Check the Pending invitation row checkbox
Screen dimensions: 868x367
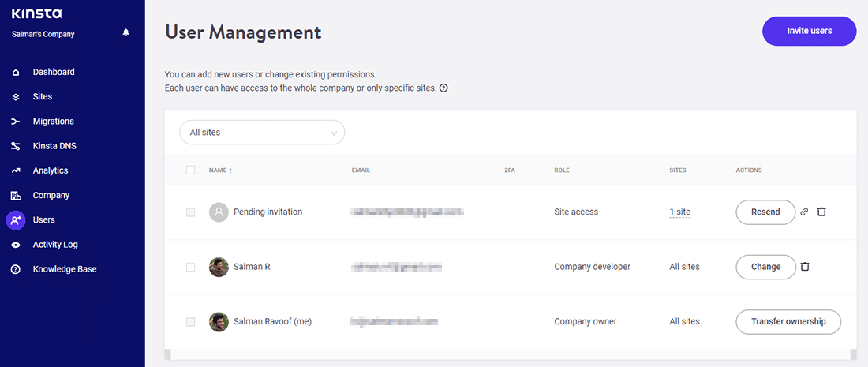[x=190, y=212]
